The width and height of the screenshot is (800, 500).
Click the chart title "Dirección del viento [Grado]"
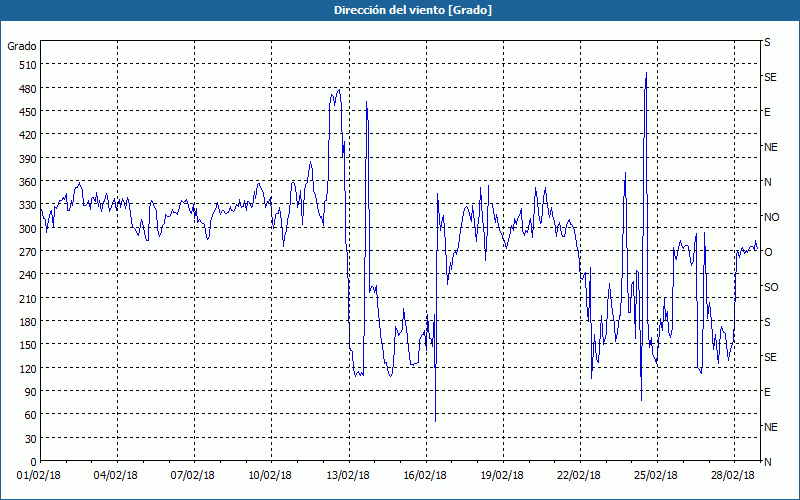pos(413,10)
